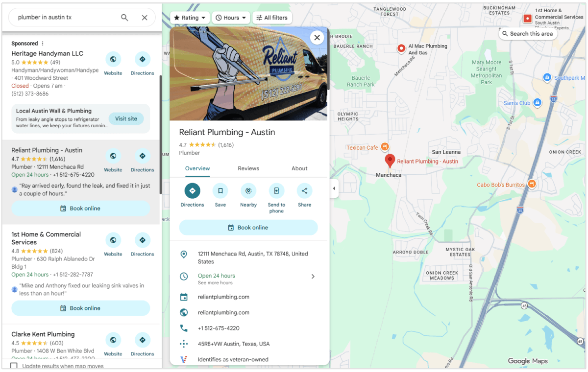588x372 pixels.
Task: Open the Clarke Kent Plumbing listing title
Action: [43, 334]
